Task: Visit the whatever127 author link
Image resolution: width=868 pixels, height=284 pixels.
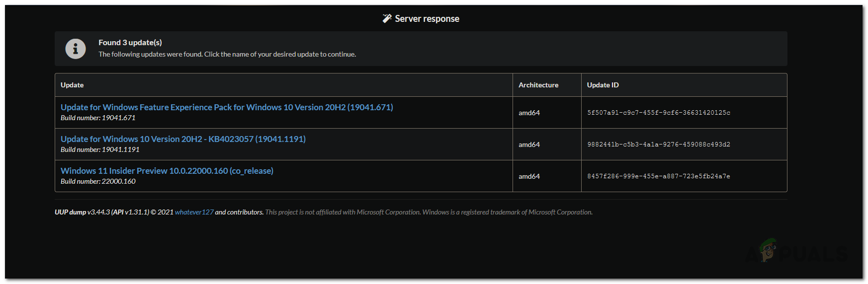Action: (x=194, y=212)
